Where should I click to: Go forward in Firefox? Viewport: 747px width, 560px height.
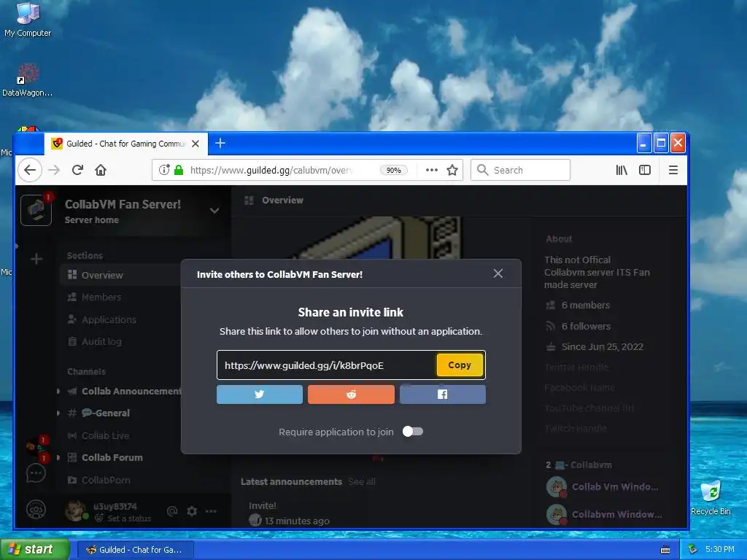(54, 170)
